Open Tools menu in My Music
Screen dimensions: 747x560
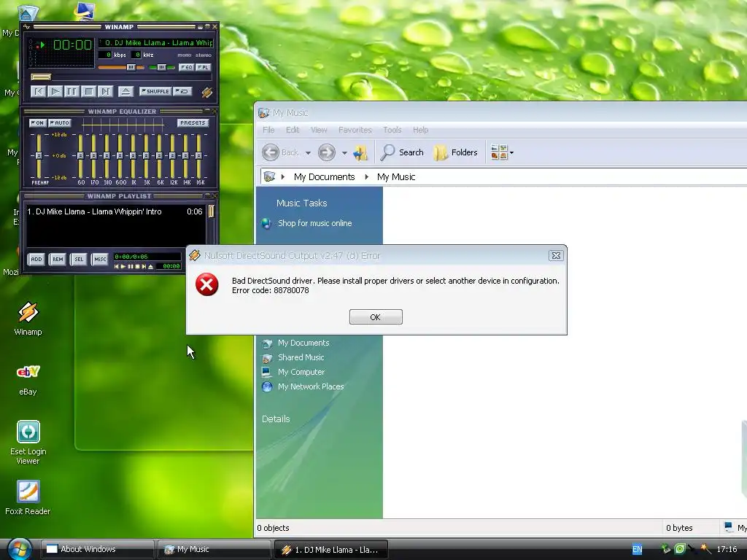click(392, 130)
